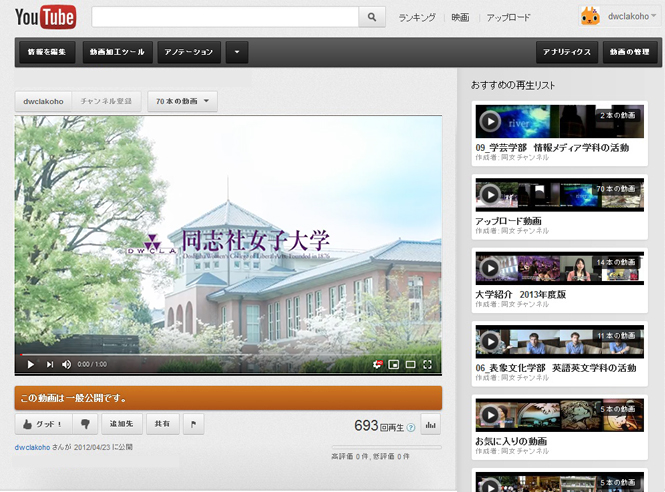Enter fullscreen mode icon
The image size is (665, 492).
tap(428, 364)
